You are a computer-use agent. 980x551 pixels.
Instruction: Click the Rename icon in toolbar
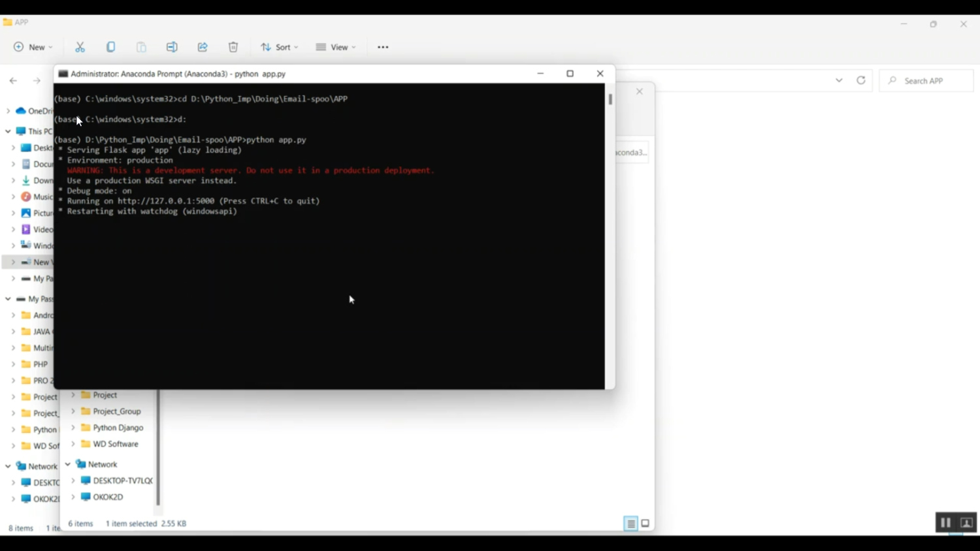pyautogui.click(x=172, y=47)
